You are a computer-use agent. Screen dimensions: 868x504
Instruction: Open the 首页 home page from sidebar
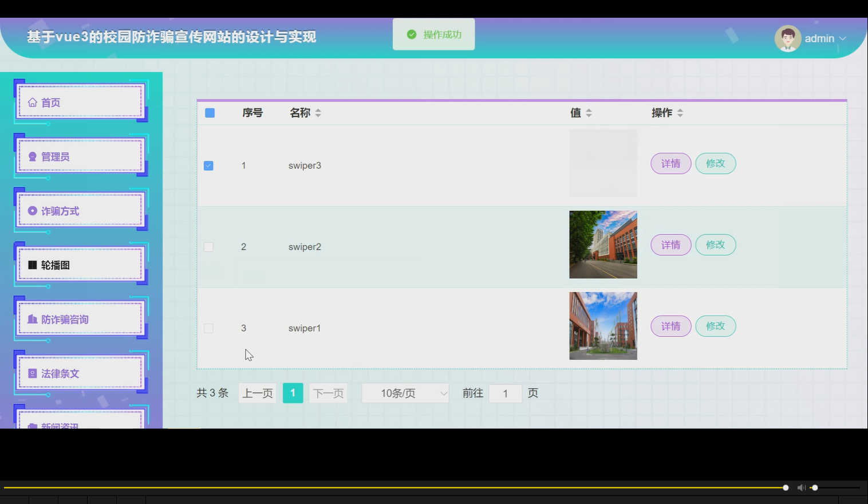click(x=49, y=102)
